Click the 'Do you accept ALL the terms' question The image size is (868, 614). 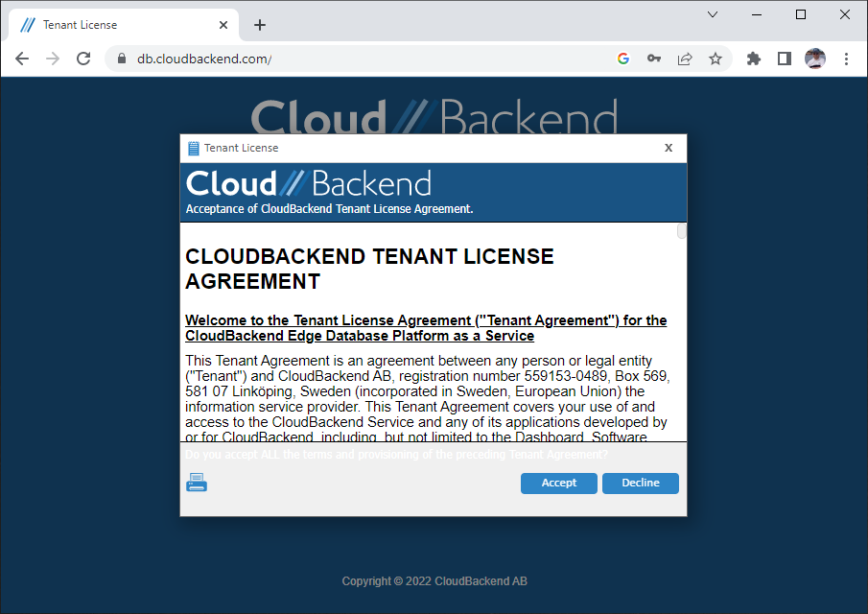pos(396,455)
